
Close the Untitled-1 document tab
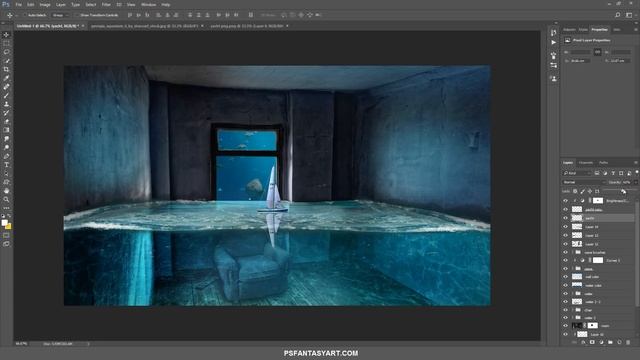click(x=83, y=26)
